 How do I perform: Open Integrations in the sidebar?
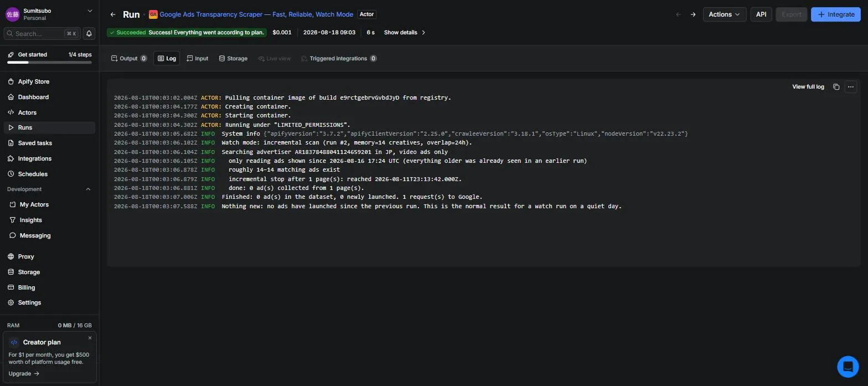point(49,158)
